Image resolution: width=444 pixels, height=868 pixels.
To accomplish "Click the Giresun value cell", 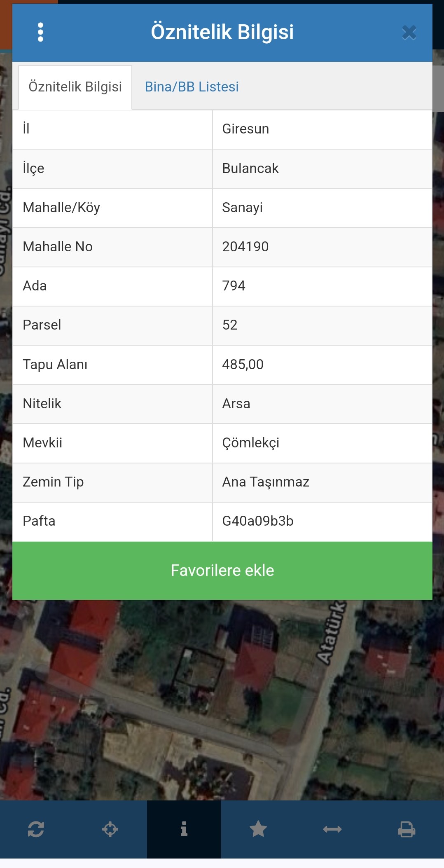I will pyautogui.click(x=245, y=129).
